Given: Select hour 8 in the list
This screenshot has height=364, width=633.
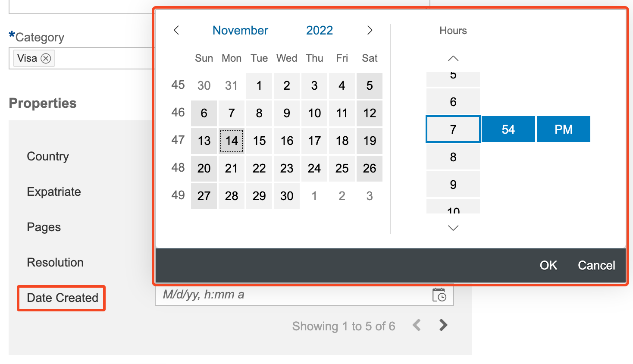Looking at the screenshot, I should 453,157.
